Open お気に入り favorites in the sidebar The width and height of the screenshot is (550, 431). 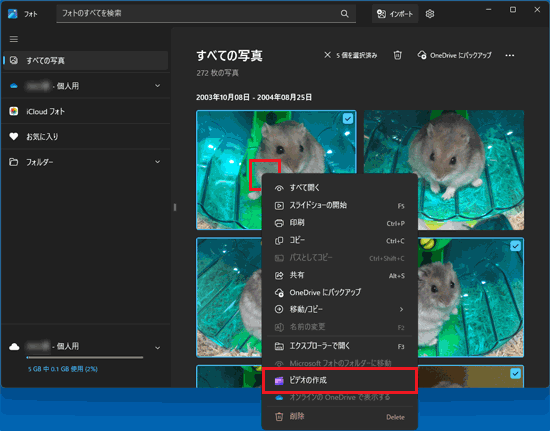pos(85,137)
